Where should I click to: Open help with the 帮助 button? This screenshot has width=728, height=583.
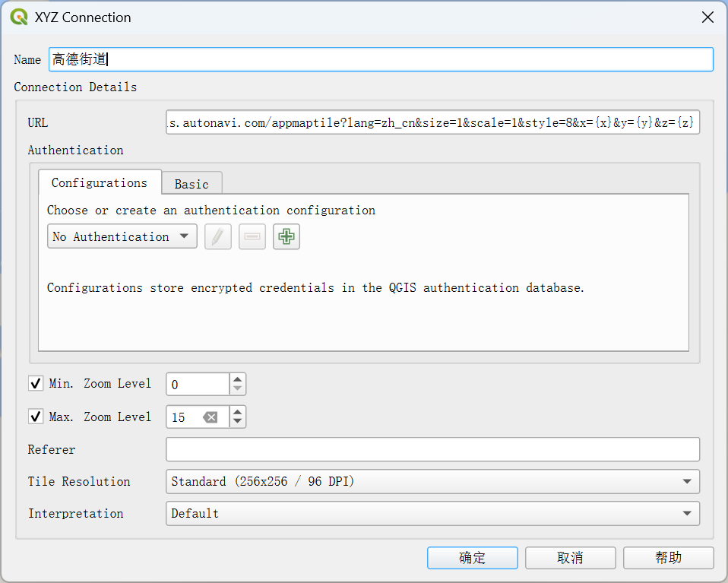coord(668,558)
